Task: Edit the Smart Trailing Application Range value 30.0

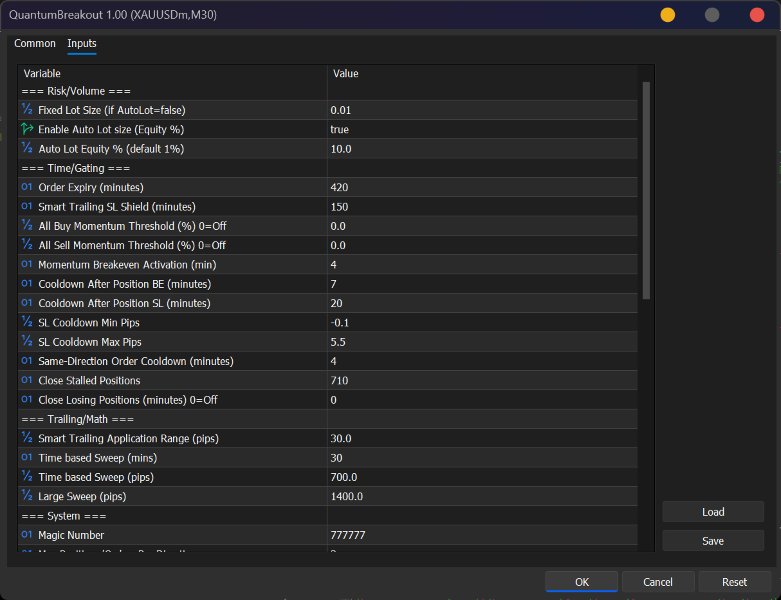Action: point(482,439)
